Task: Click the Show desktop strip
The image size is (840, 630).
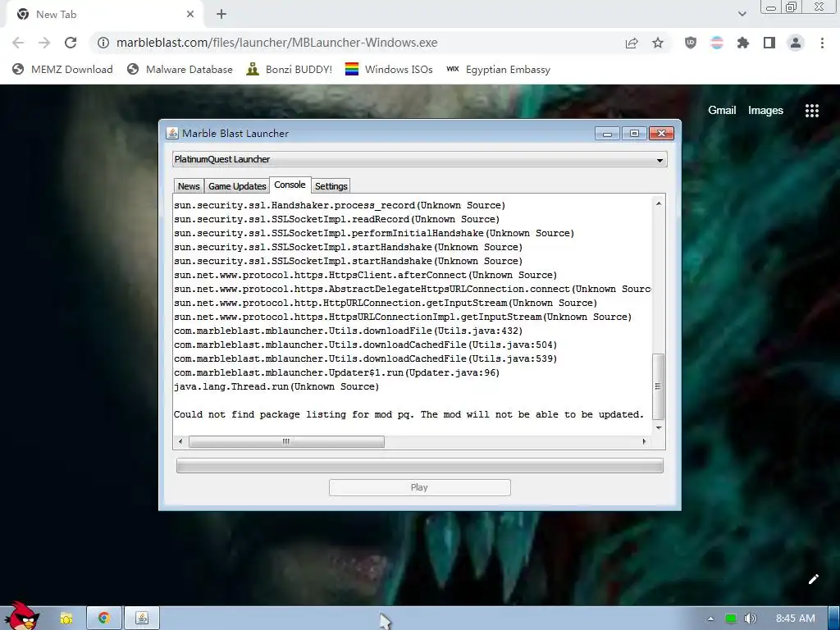Action: pos(834,619)
